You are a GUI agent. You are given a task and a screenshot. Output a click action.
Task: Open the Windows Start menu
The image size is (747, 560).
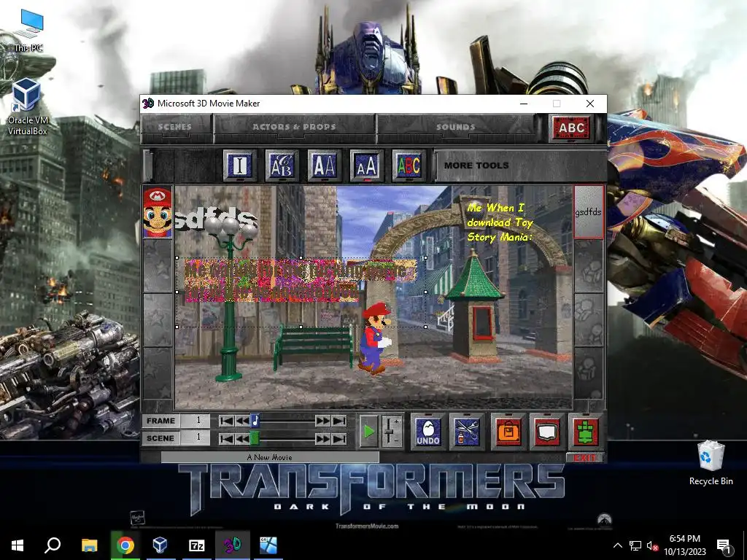(x=18, y=545)
